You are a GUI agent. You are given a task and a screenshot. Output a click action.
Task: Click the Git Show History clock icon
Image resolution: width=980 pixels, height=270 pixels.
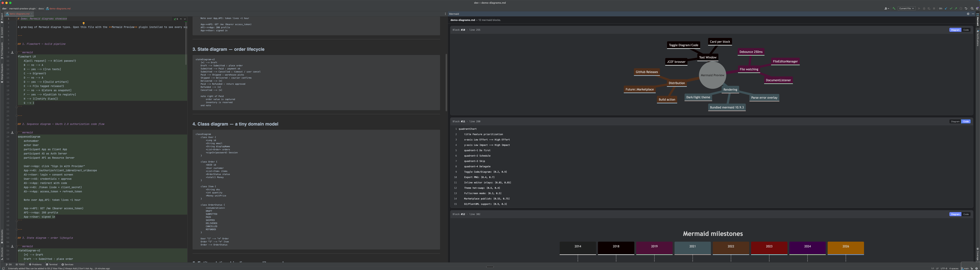[x=961, y=8]
